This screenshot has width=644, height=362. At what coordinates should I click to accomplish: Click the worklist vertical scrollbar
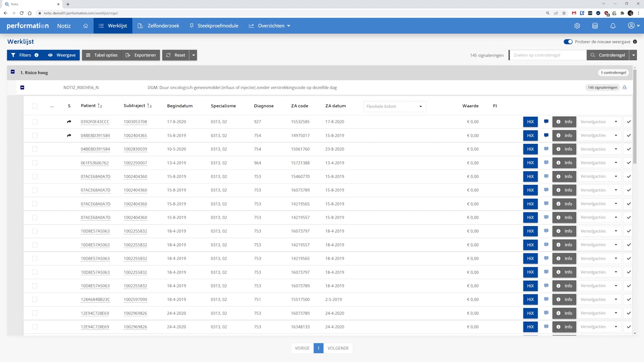635,117
